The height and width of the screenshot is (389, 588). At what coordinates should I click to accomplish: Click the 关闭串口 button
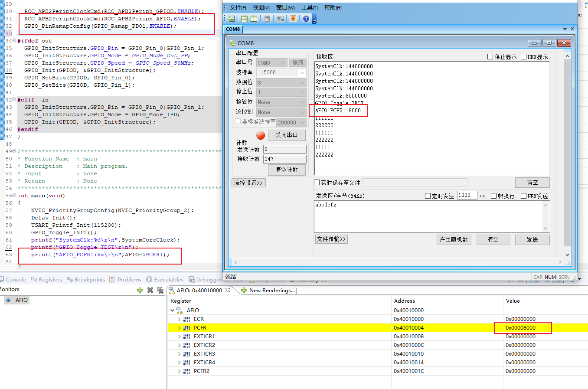click(287, 135)
